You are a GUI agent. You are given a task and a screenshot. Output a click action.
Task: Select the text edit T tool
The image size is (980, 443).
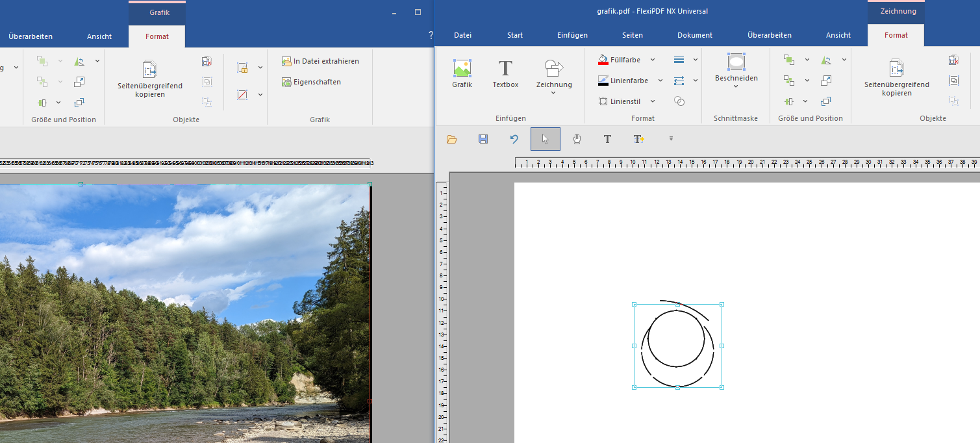coord(607,139)
